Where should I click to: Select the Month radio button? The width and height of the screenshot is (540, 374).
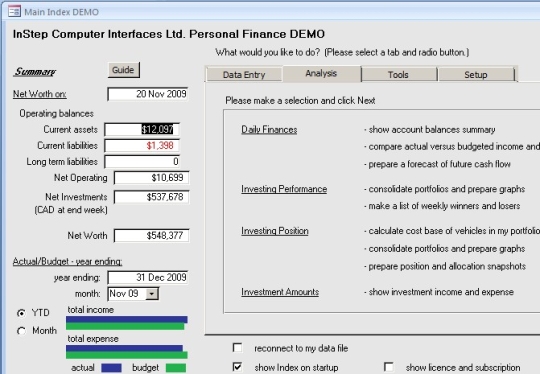point(21,331)
